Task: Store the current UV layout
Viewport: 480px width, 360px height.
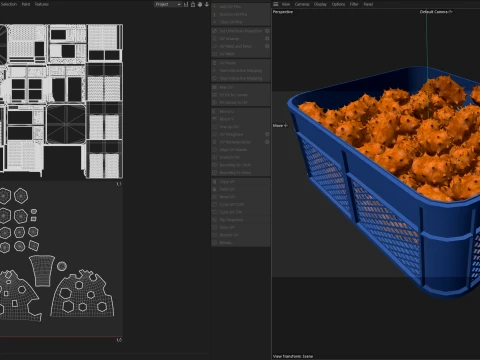Action: tap(241, 227)
